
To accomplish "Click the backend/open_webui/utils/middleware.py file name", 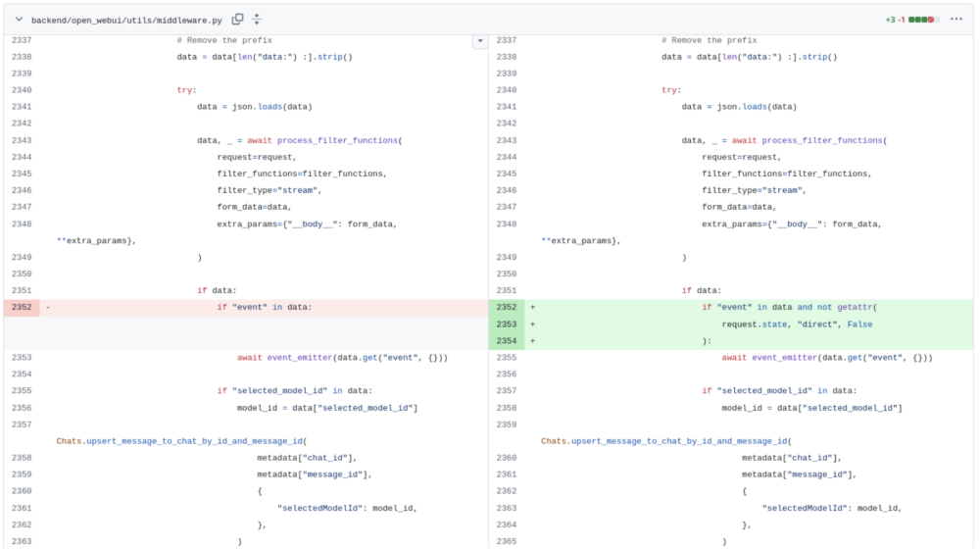I will click(126, 20).
